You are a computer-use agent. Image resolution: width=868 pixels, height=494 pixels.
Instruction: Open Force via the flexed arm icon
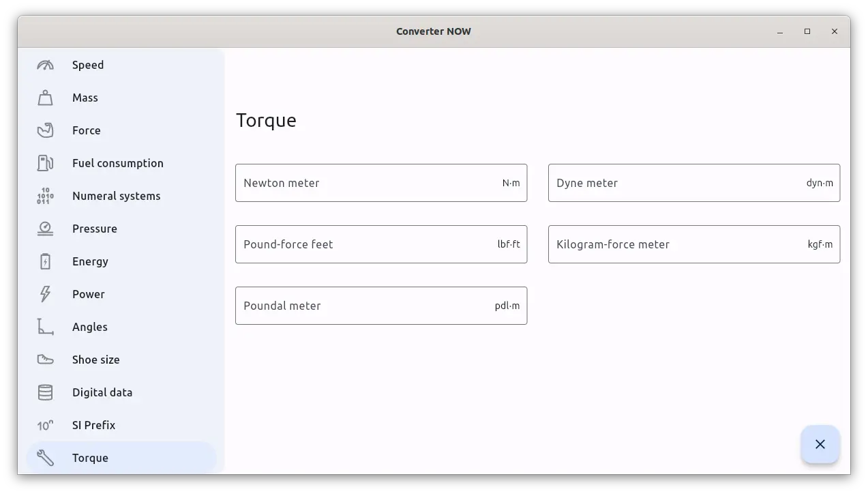click(x=45, y=130)
